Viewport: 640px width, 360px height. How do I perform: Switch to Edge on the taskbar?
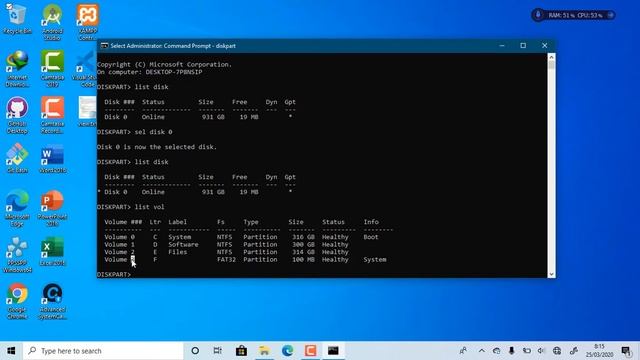click(x=287, y=351)
